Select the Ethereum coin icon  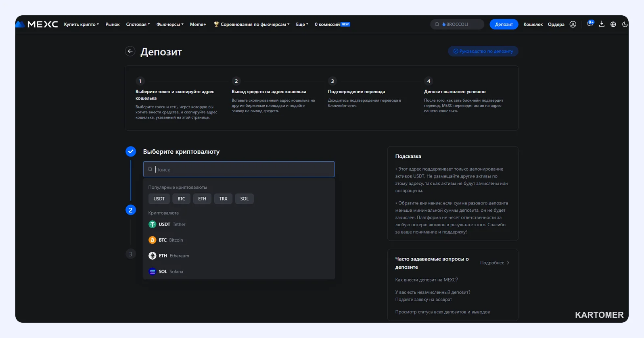click(x=152, y=256)
